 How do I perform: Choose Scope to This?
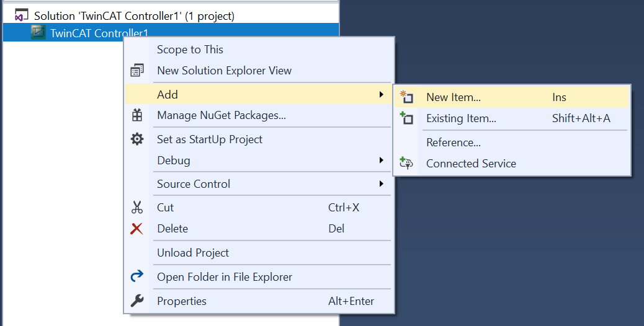click(x=190, y=50)
